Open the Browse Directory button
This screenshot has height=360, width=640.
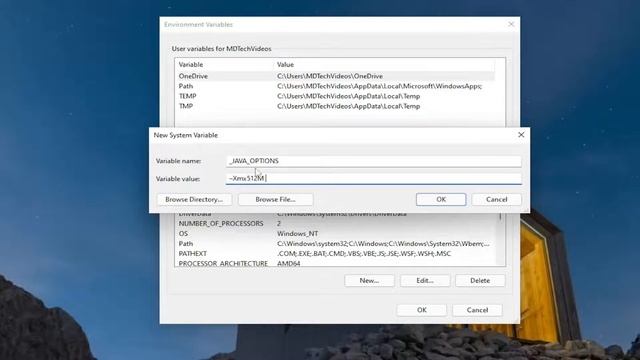point(194,199)
